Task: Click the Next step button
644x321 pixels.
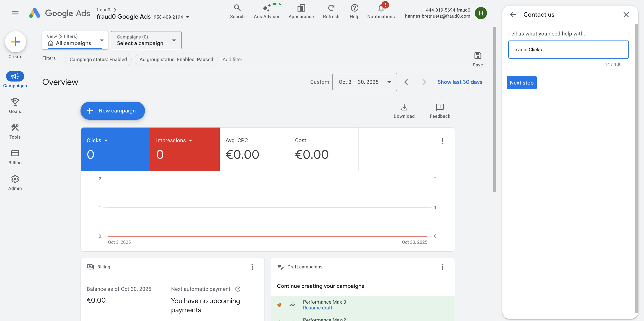Action: pos(521,83)
